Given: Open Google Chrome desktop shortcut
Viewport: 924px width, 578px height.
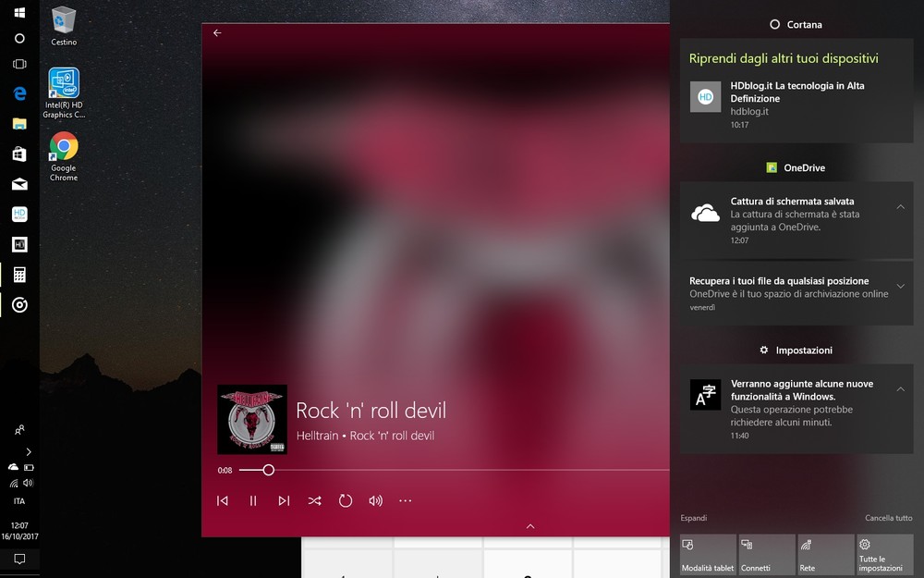Looking at the screenshot, I should pyautogui.click(x=64, y=154).
